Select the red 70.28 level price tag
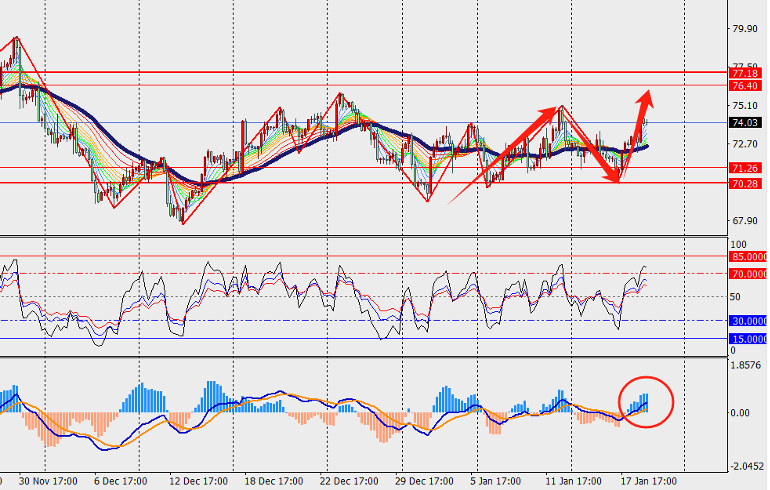The height and width of the screenshot is (490, 770). (745, 184)
